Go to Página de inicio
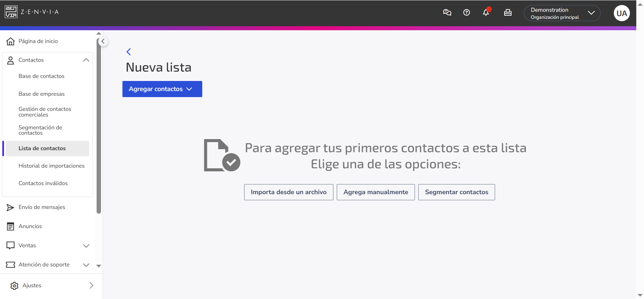This screenshot has height=299, width=644. [38, 41]
